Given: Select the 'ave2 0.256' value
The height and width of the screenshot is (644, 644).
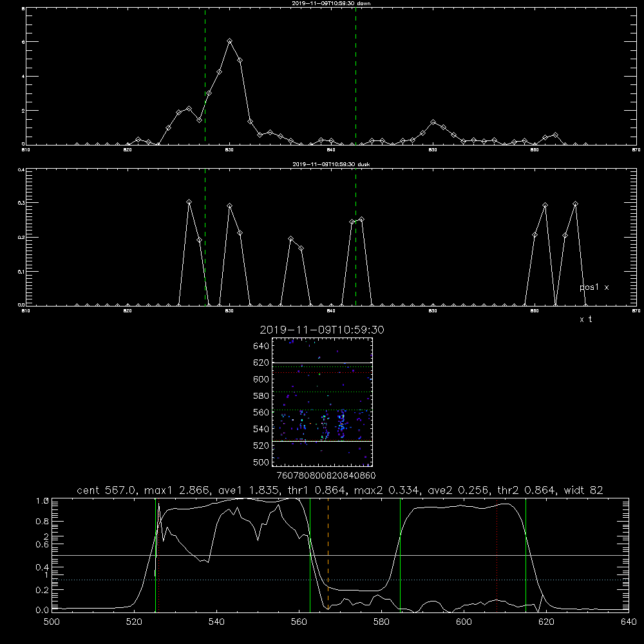Looking at the screenshot, I should click(x=459, y=490).
